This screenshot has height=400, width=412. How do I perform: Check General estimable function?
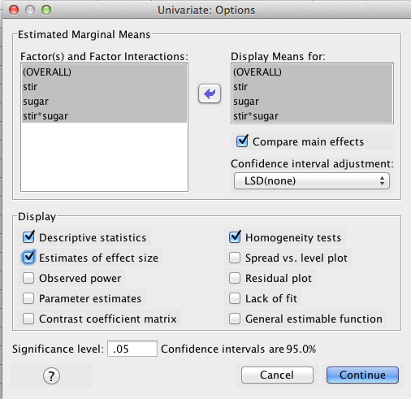[x=235, y=319]
